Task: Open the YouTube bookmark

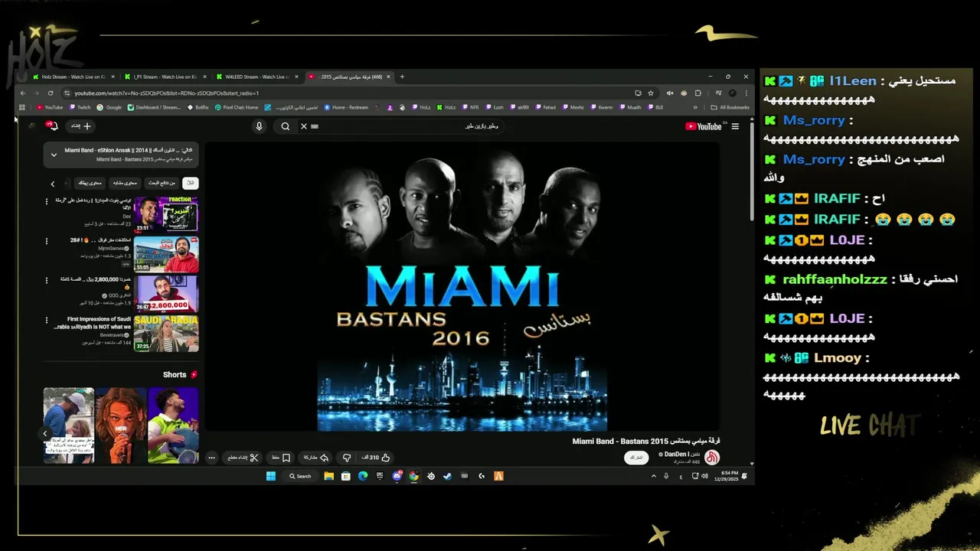Action: coord(50,107)
